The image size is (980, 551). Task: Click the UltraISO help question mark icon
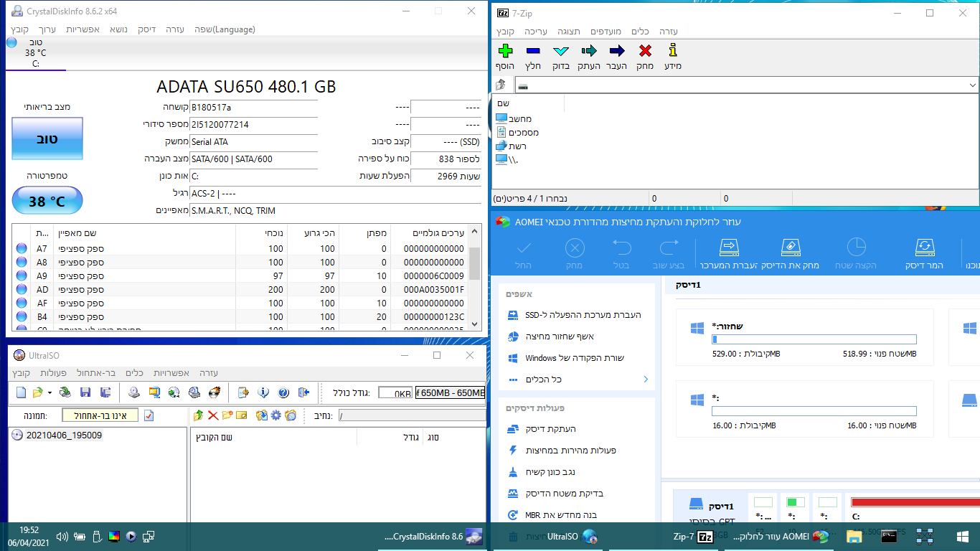[283, 392]
